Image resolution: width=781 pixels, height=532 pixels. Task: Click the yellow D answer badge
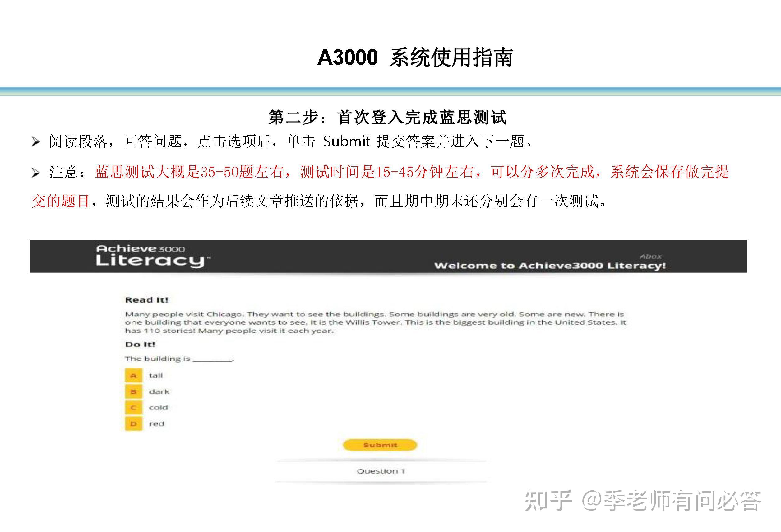click(133, 423)
